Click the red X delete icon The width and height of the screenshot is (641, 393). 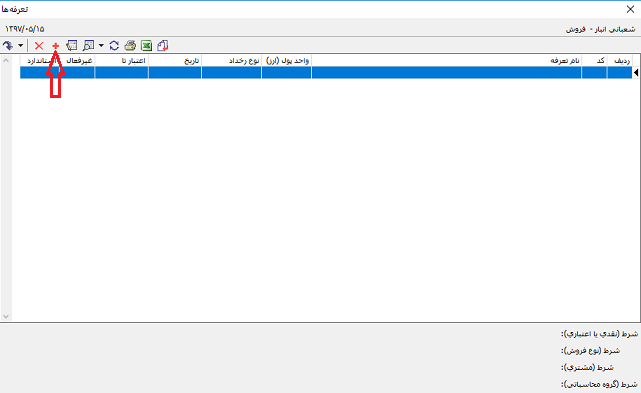[39, 46]
